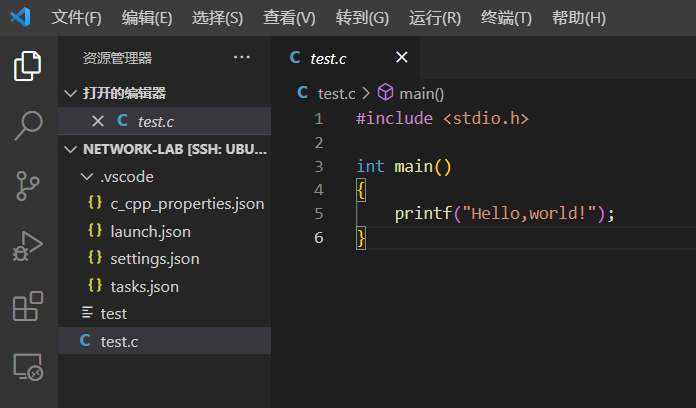Open launch.json in the file tree
696x408 pixels.
[150, 231]
